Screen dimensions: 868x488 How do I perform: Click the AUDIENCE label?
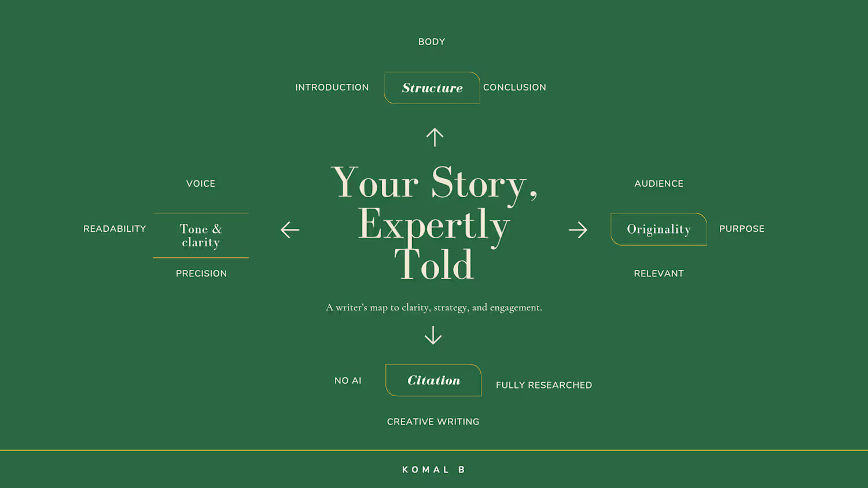coord(659,183)
